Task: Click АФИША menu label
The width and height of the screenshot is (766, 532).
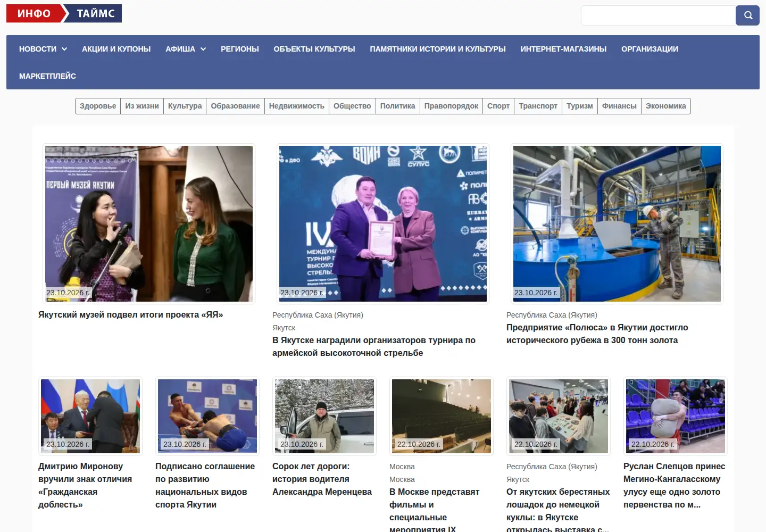Action: (x=180, y=49)
